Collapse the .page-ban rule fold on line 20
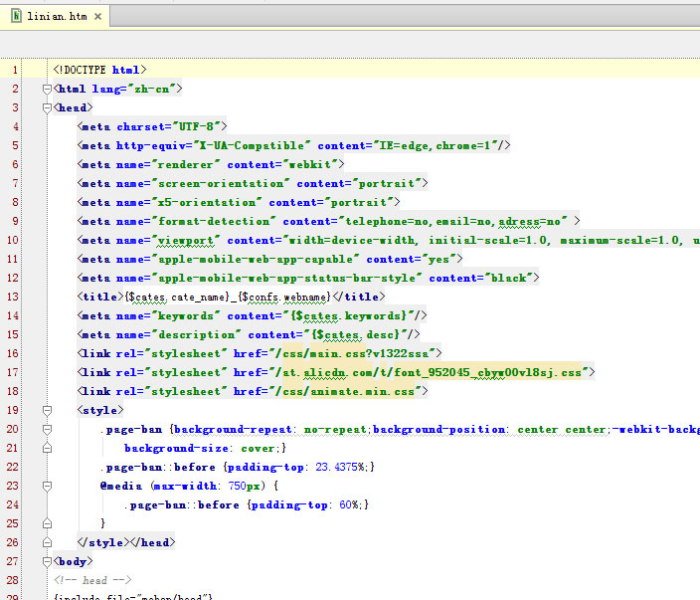 pyautogui.click(x=47, y=429)
